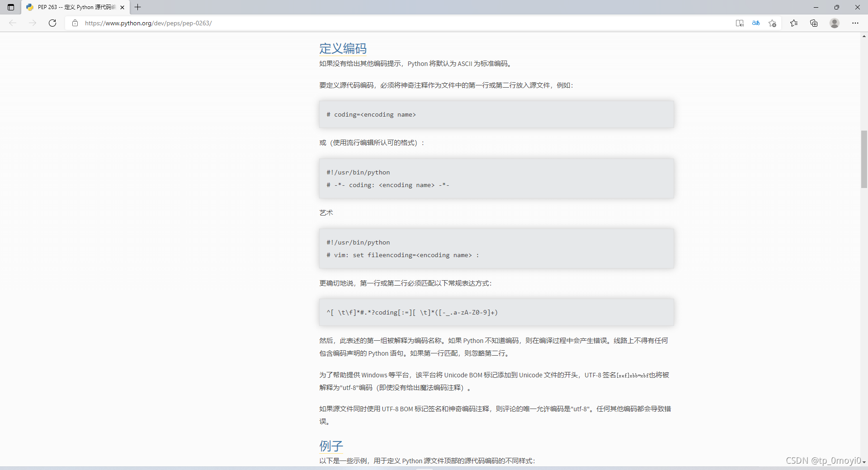Screen dimensions: 868x470
Task: Open the browser profile avatar
Action: 834,23
